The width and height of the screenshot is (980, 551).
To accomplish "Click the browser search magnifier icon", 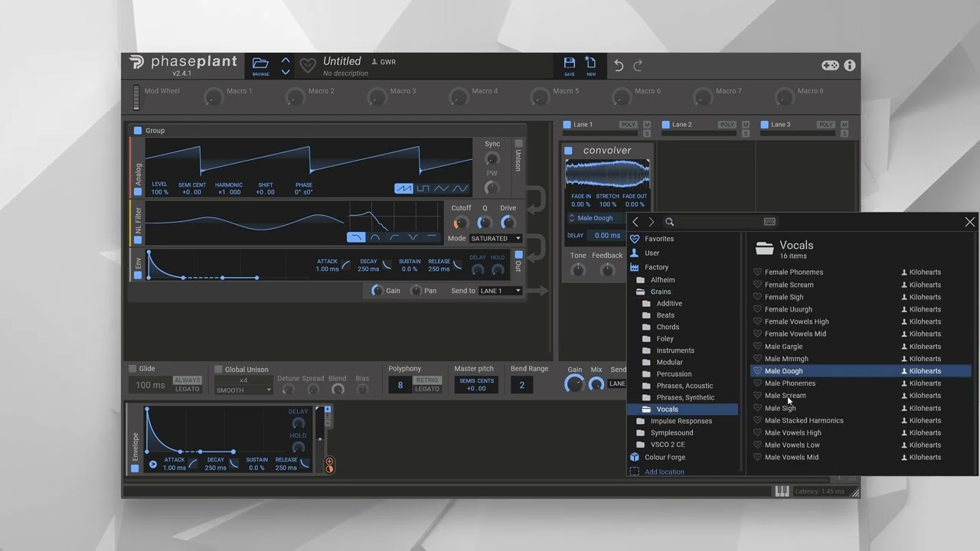I will [x=669, y=222].
